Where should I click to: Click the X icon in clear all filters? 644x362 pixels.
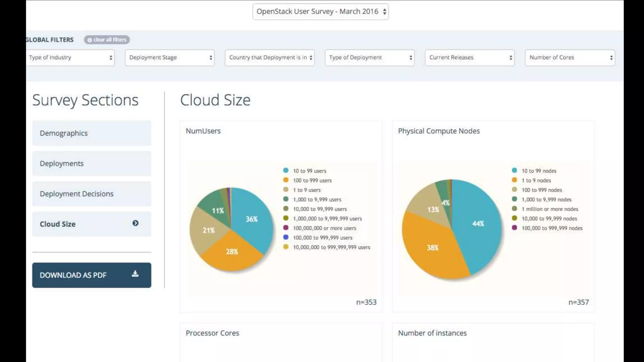90,40
